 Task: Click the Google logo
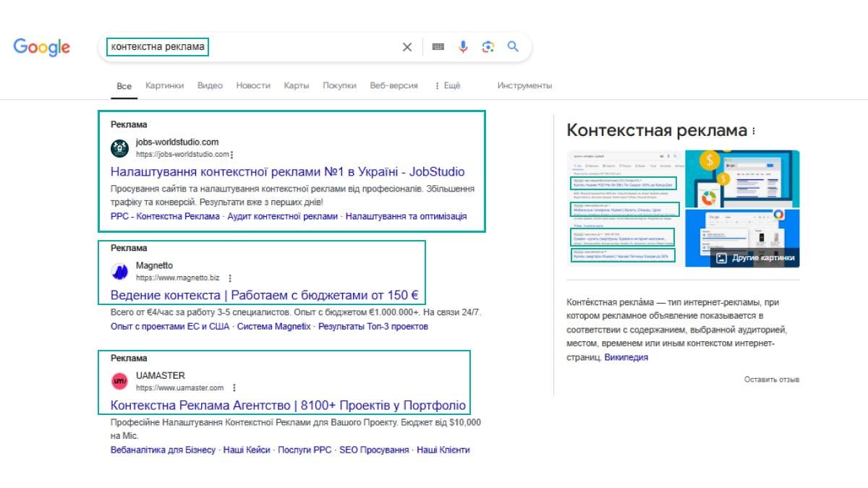(x=42, y=48)
